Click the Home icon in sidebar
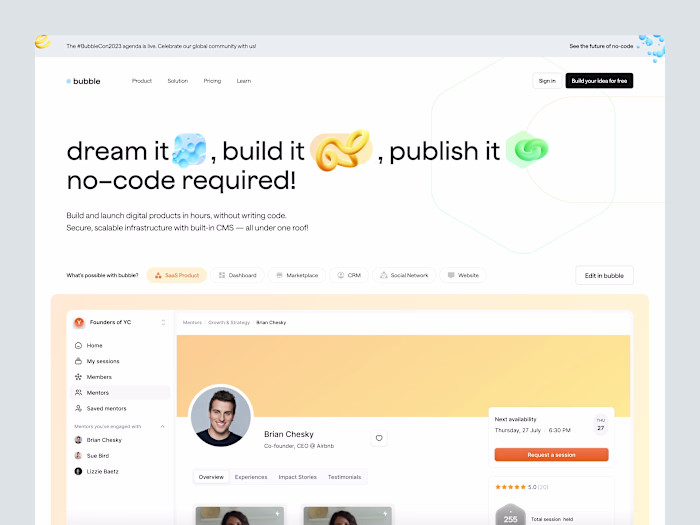This screenshot has width=700, height=525. (78, 346)
